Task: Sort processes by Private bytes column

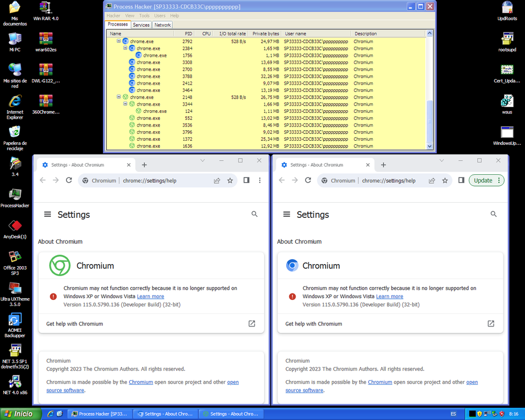Action: [x=266, y=34]
